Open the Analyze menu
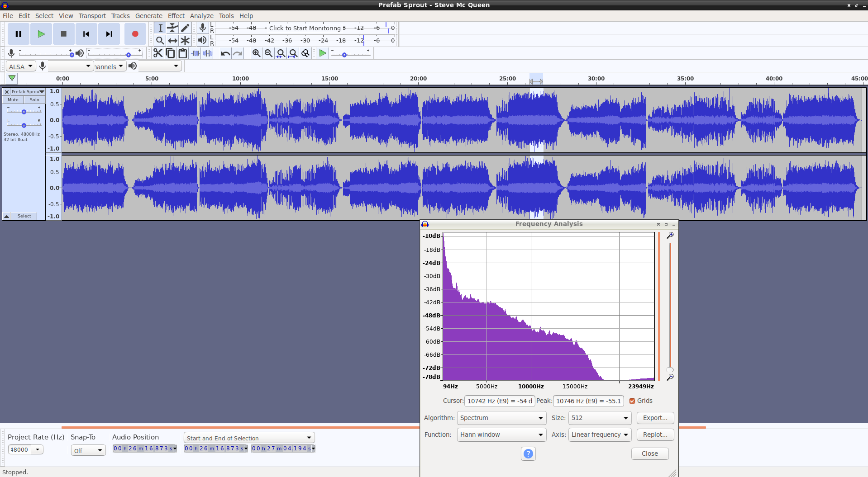 tap(201, 16)
